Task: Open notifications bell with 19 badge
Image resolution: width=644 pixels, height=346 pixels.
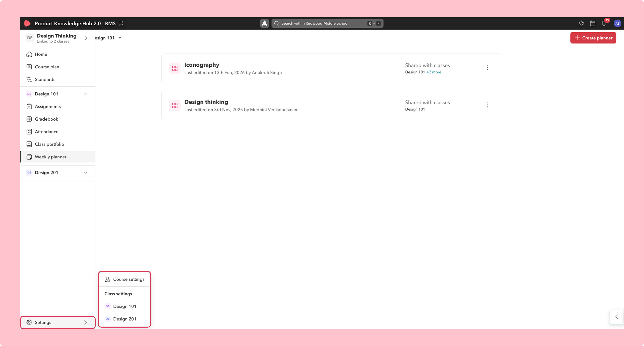Action: [604, 23]
